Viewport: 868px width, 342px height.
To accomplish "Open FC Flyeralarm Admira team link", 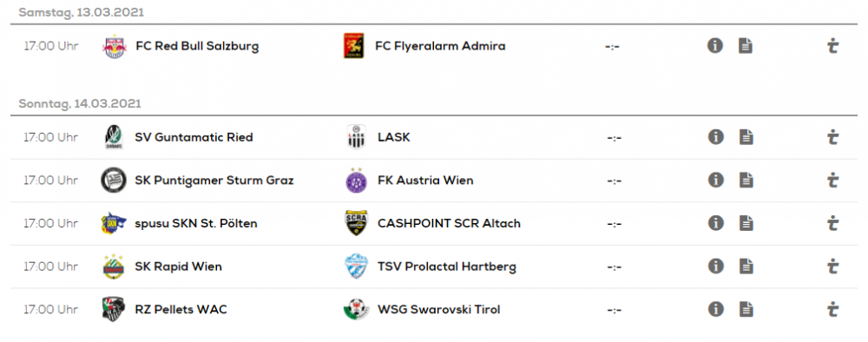I will pos(440,46).
